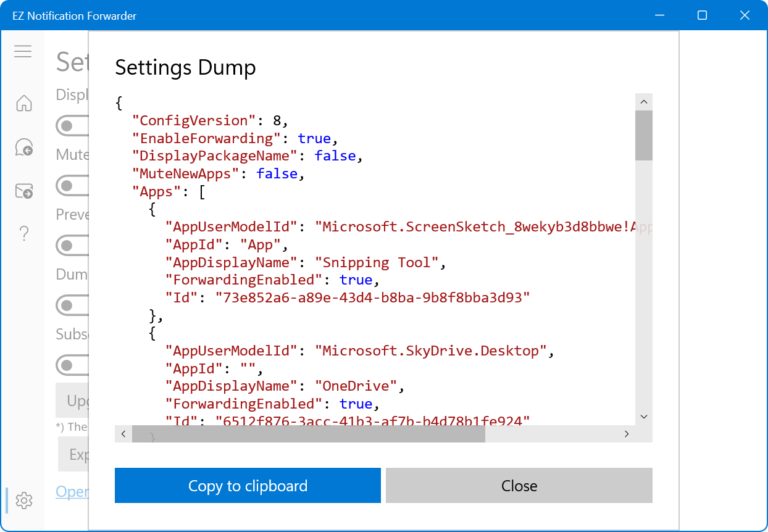Select the Settings gear icon

pos(23,500)
